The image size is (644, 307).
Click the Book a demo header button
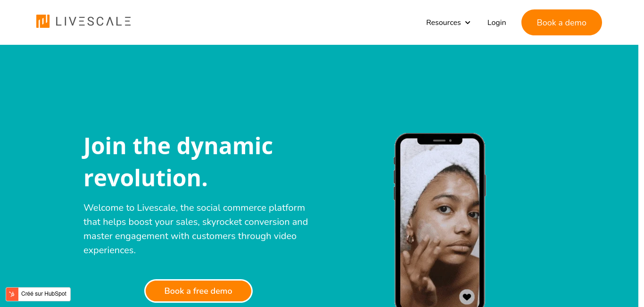[561, 23]
